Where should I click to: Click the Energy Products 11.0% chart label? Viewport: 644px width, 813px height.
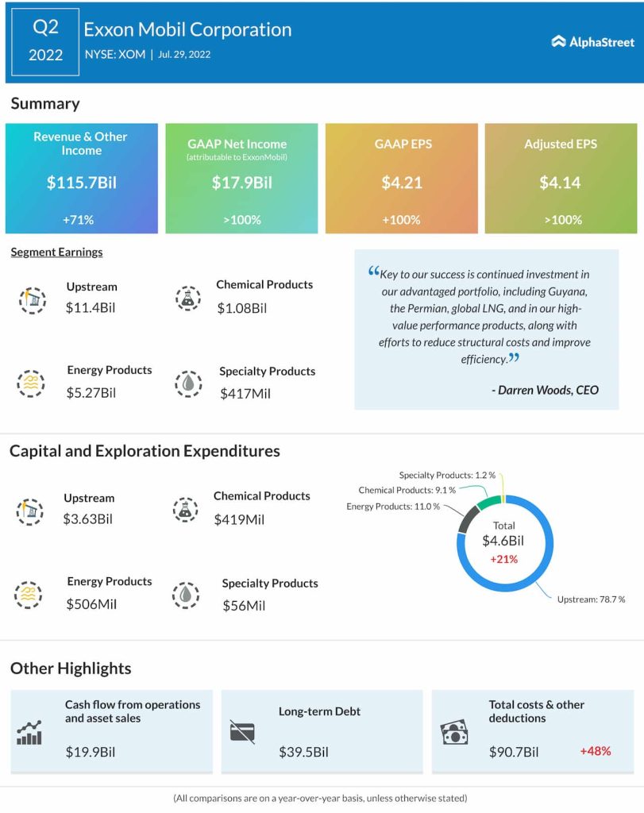coord(392,506)
